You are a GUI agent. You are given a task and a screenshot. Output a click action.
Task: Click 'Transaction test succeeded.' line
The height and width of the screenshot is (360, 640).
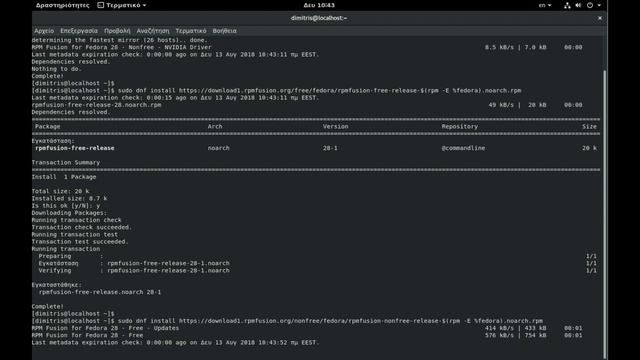coord(80,242)
